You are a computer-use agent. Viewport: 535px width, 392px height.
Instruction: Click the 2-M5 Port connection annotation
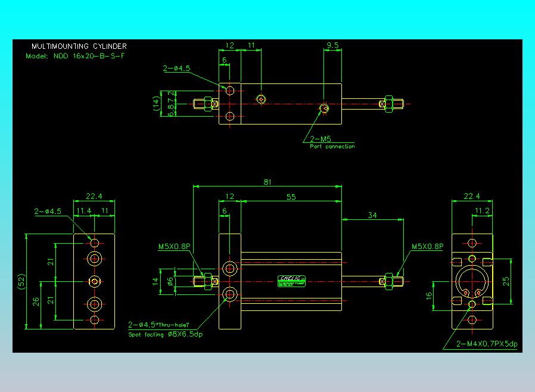[x=332, y=142]
